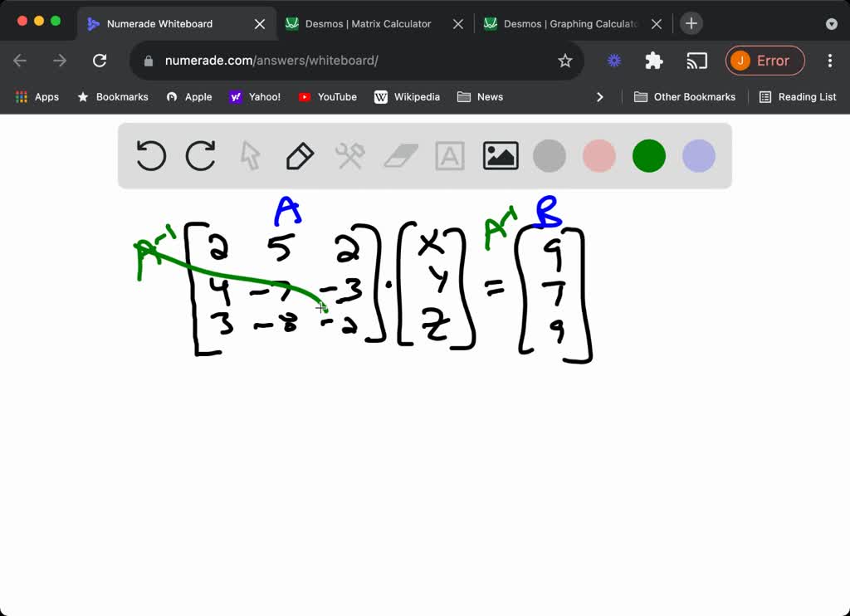The height and width of the screenshot is (616, 850).
Task: Open the Chrome three-dot menu
Action: (x=829, y=61)
